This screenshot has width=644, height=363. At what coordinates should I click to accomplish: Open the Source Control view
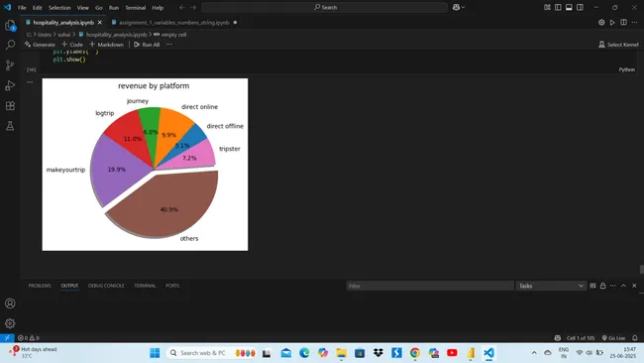[10, 64]
